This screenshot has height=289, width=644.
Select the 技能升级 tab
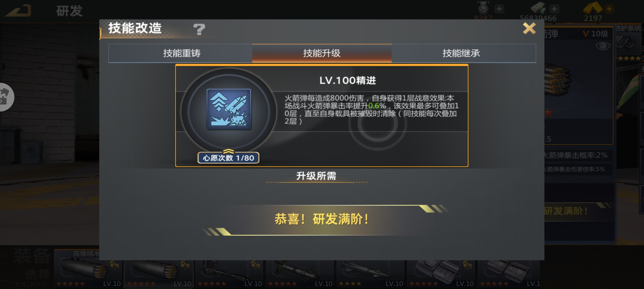pyautogui.click(x=322, y=53)
